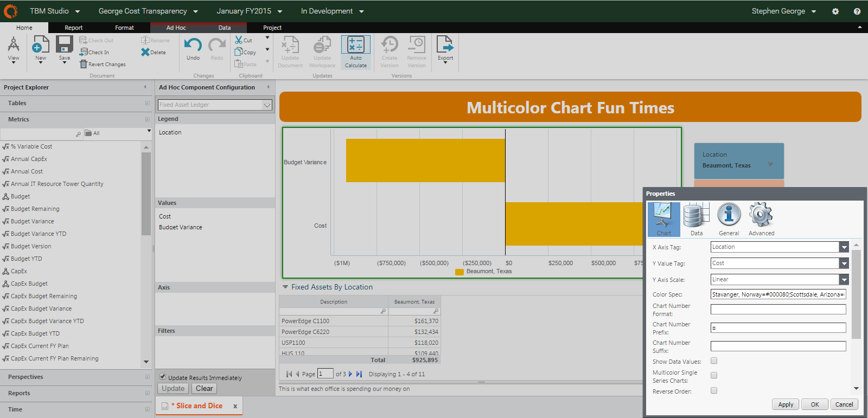868x418 pixels.
Task: Click the Update button
Action: [x=173, y=389]
